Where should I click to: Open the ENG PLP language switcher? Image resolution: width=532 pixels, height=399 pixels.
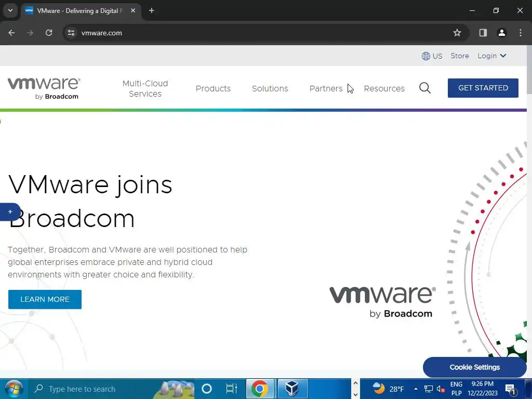coord(456,389)
